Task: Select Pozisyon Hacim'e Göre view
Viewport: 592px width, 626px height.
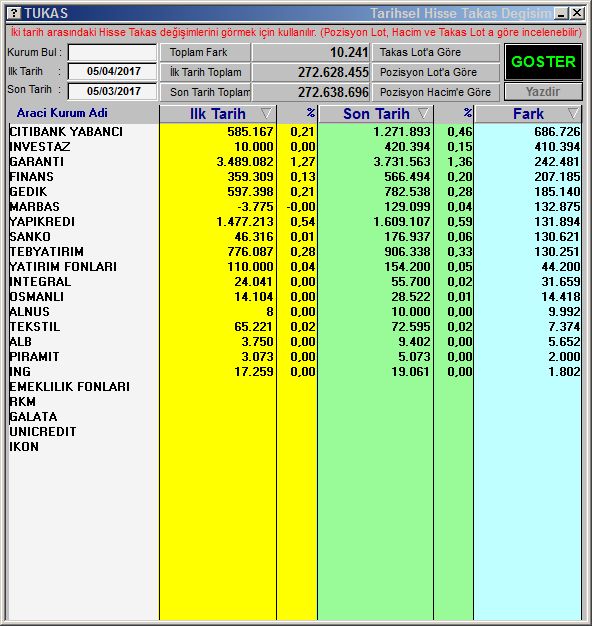Action: tap(436, 92)
